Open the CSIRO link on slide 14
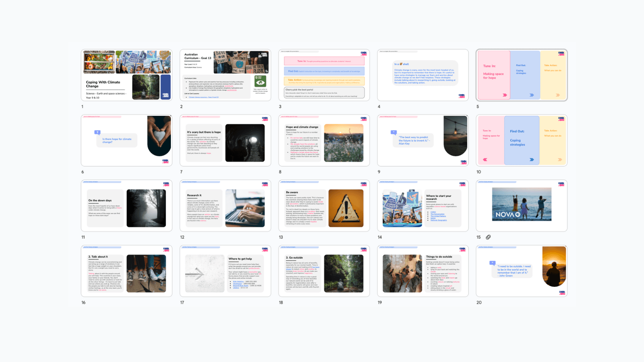644x362 pixels. click(433, 212)
